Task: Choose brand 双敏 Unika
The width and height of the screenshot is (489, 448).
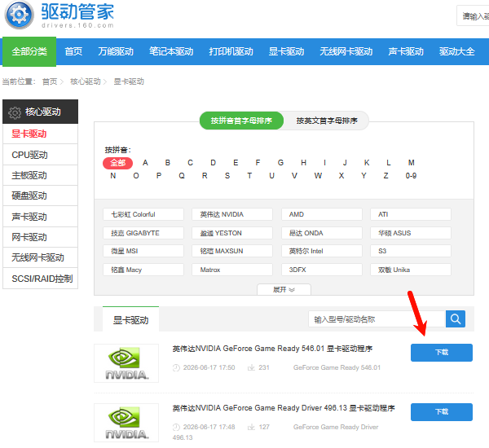Action: pyautogui.click(x=411, y=270)
